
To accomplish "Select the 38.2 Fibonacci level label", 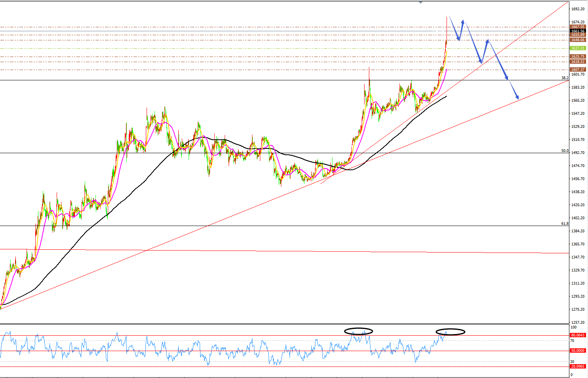I will coord(565,78).
